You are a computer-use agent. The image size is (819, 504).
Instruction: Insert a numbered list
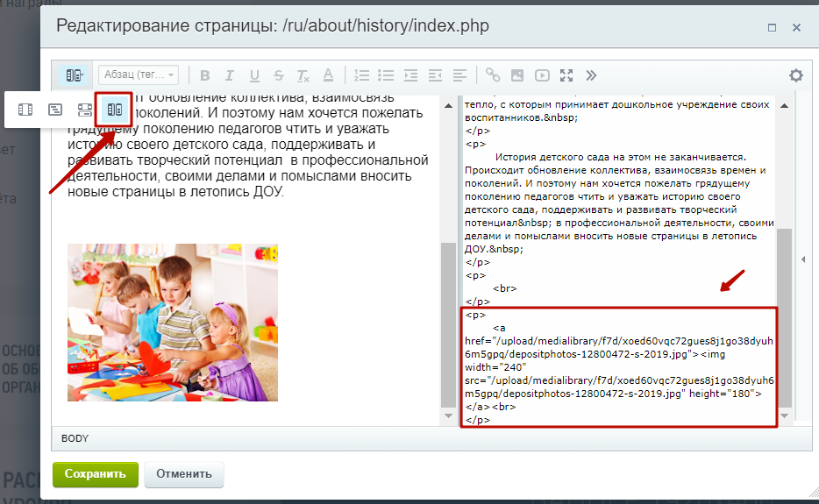361,75
